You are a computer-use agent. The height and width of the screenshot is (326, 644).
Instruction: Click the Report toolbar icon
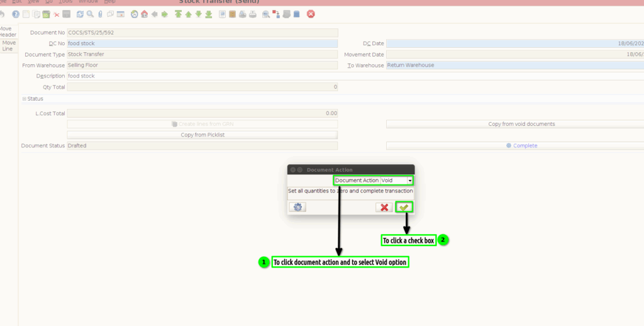[222, 14]
